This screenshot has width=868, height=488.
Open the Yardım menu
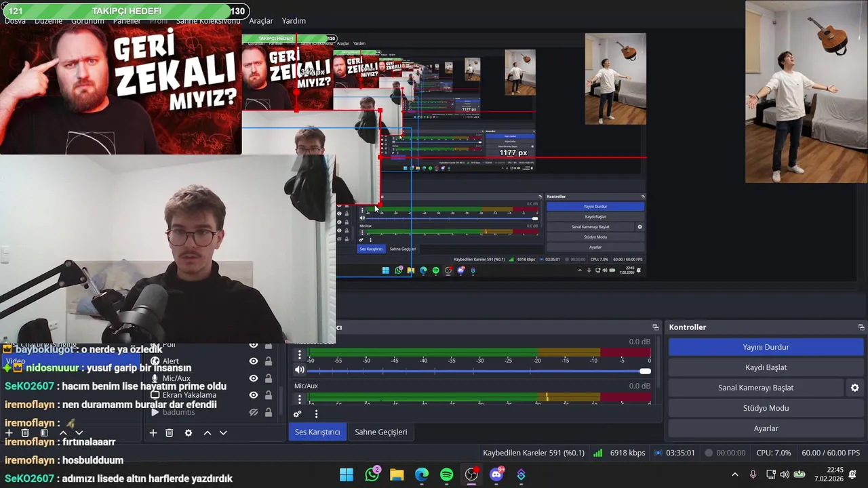[x=294, y=21]
